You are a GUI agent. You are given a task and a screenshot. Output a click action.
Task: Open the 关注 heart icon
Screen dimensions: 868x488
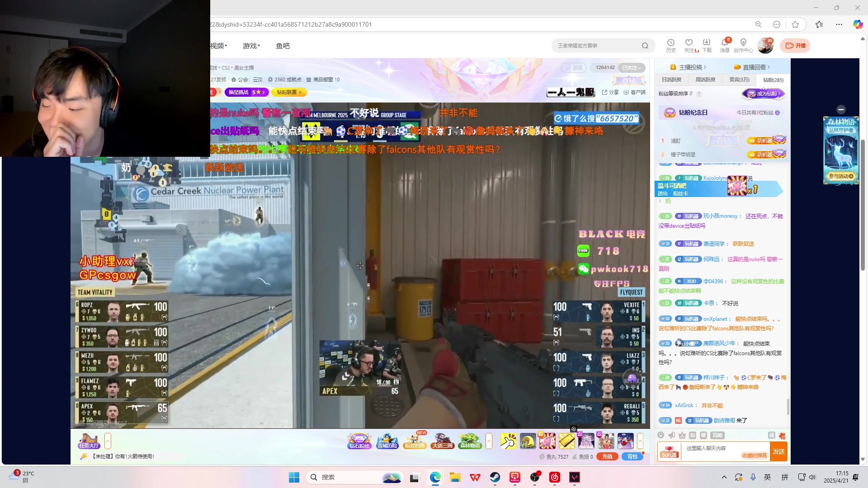(x=689, y=45)
